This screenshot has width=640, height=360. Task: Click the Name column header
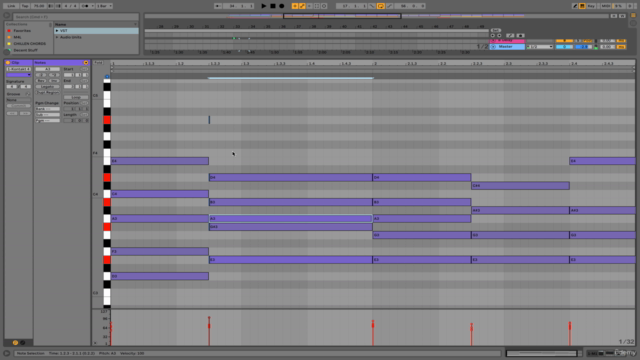pos(95,24)
